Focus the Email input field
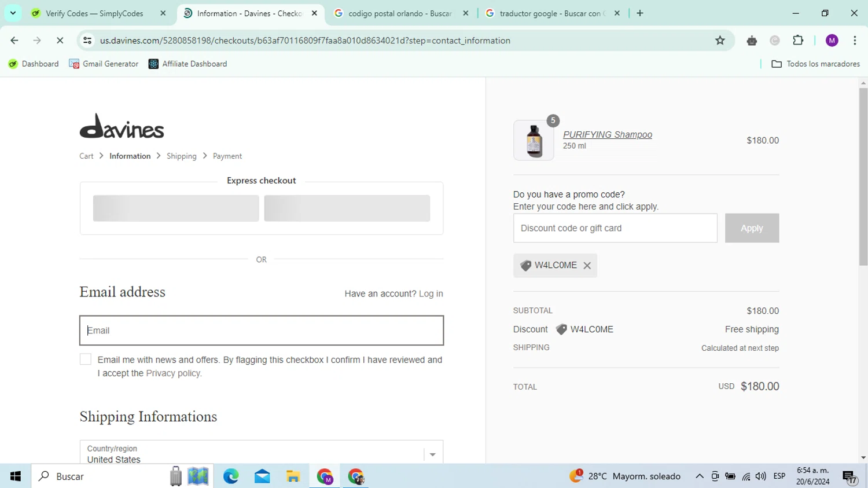The width and height of the screenshot is (868, 488). [x=262, y=331]
